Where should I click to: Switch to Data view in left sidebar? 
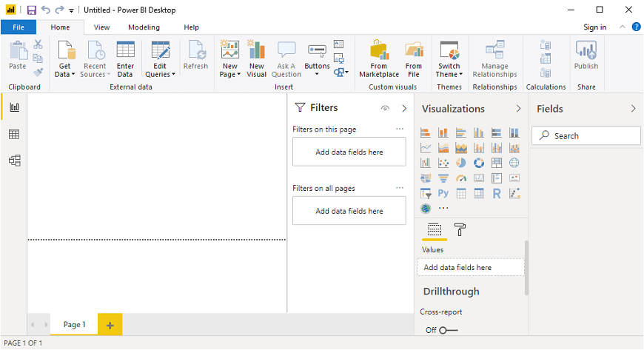point(14,134)
